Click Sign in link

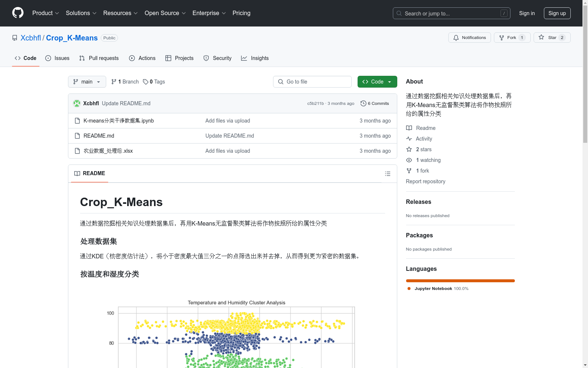coord(527,13)
